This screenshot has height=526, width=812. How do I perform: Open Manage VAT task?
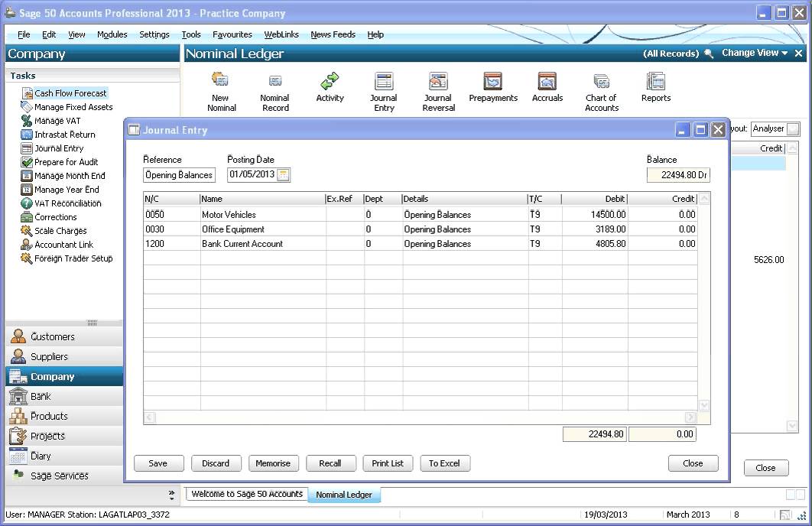point(50,121)
